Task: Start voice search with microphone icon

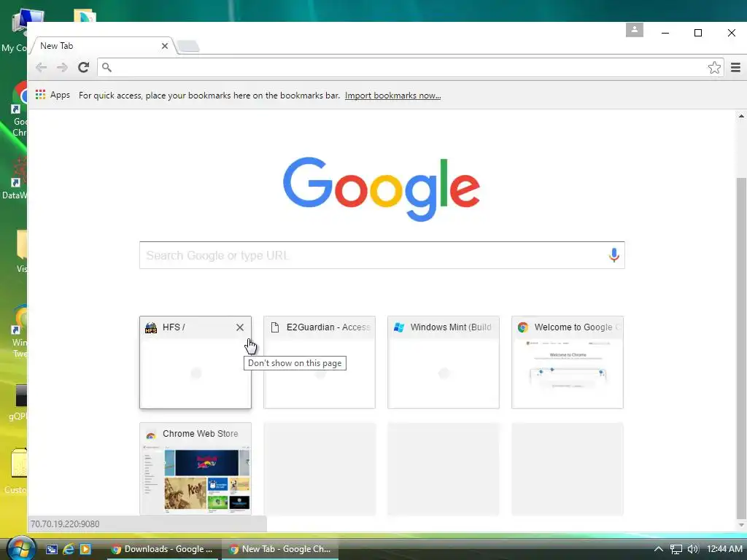Action: (614, 255)
